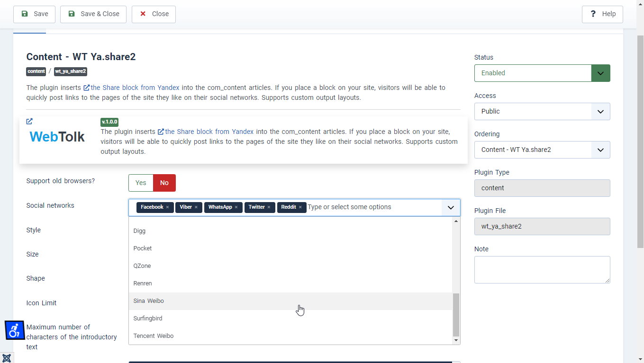Remove the Viber tag
The width and height of the screenshot is (644, 363).
[196, 207]
